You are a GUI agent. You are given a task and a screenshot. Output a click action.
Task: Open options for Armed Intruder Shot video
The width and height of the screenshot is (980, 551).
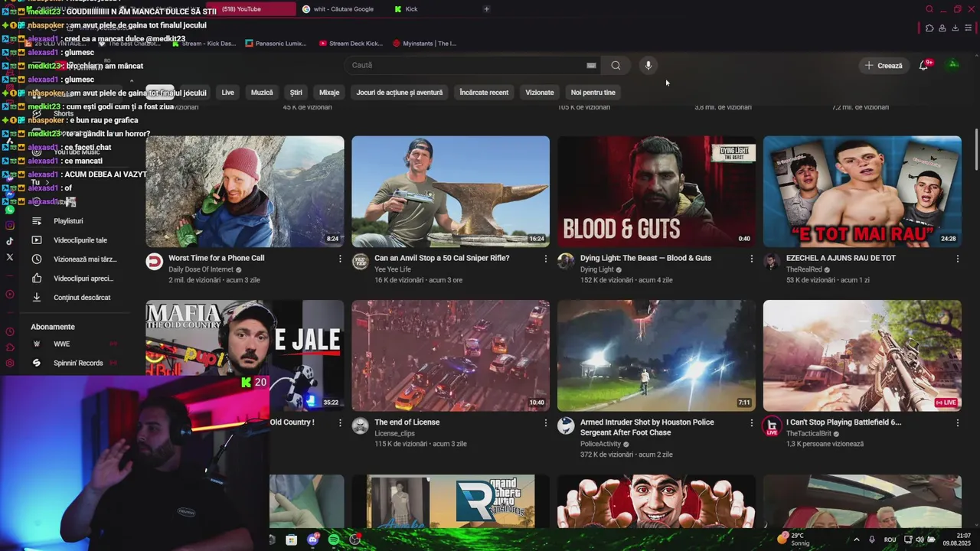[751, 422]
